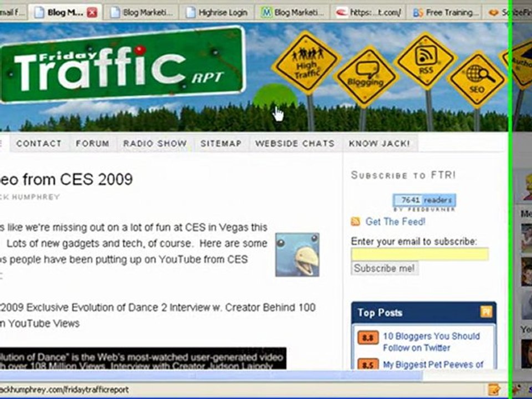Click the High Traffic yellow road sign
Screen dimensions: 532x399
306,62
